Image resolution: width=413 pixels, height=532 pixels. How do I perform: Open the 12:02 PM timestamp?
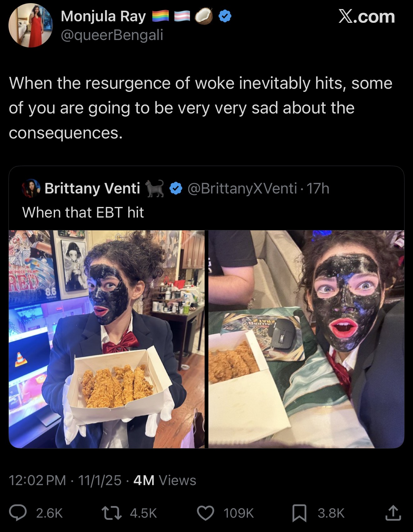coord(38,480)
